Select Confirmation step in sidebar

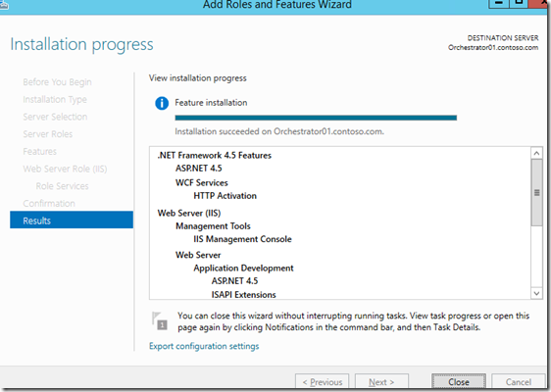[49, 203]
